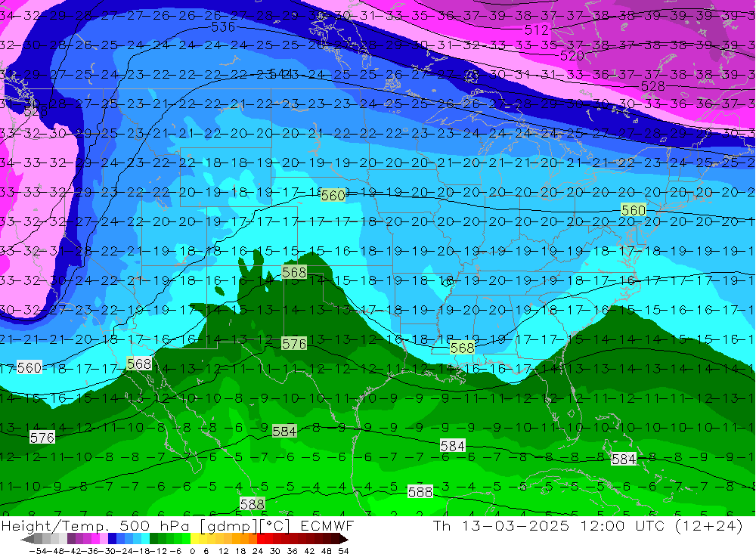Click the bright red 24-degree legend segment
This screenshot has height=554, width=756.
pos(261,539)
